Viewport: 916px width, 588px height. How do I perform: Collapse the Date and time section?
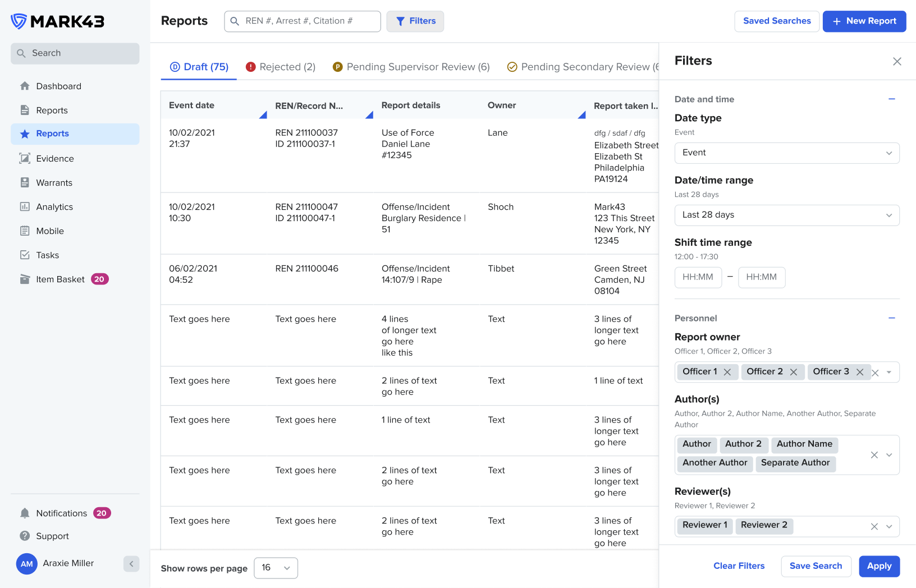coord(892,99)
